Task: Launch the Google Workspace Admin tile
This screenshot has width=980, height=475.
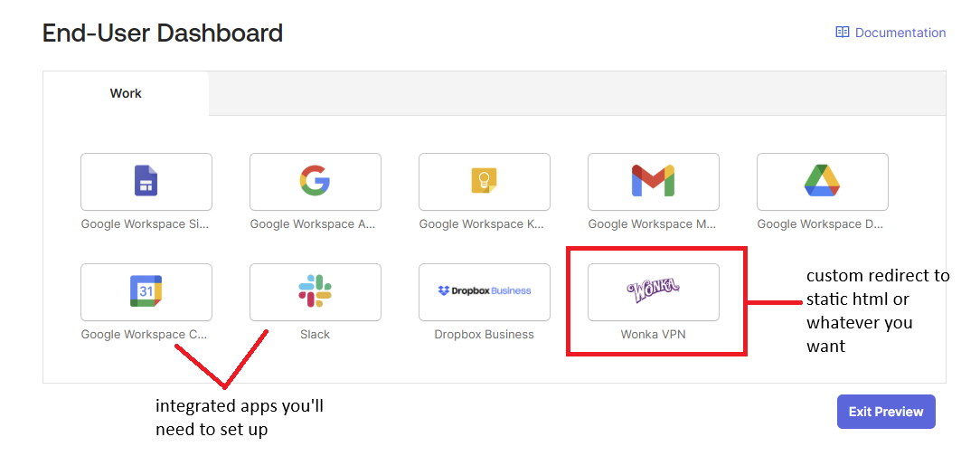Action: pos(315,182)
